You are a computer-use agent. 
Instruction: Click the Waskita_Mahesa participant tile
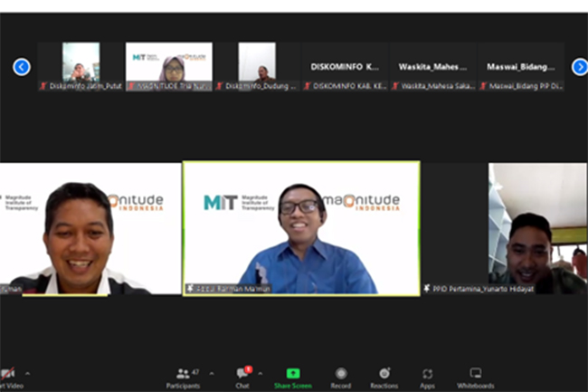click(x=433, y=66)
